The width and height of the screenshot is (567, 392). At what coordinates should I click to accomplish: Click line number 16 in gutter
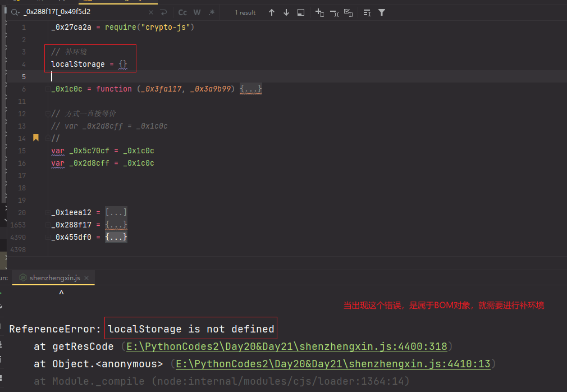pyautogui.click(x=22, y=163)
